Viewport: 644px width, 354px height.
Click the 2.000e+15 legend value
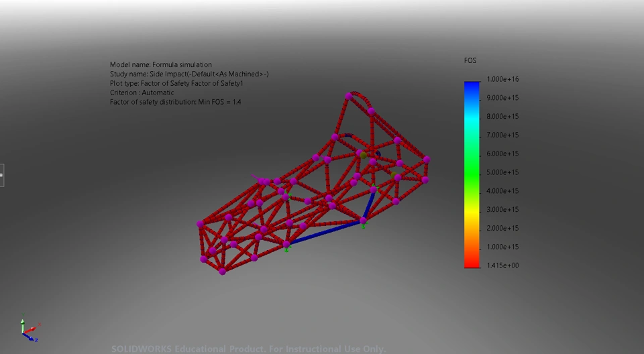click(x=502, y=229)
